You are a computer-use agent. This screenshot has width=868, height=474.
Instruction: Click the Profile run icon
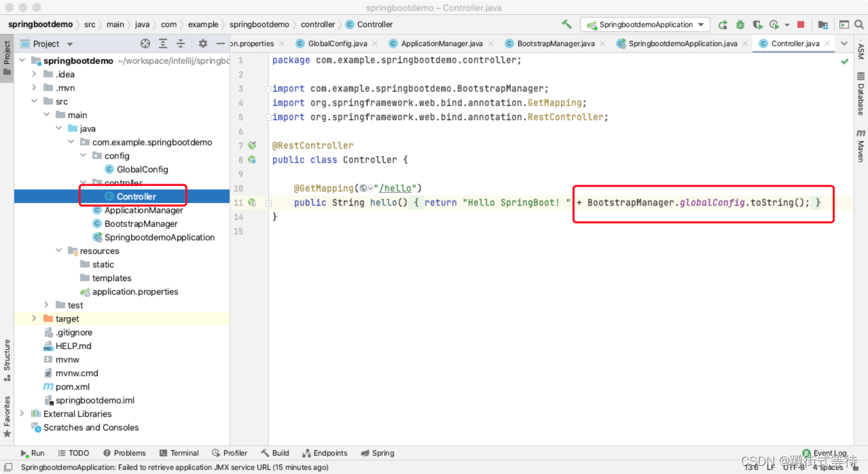(774, 24)
